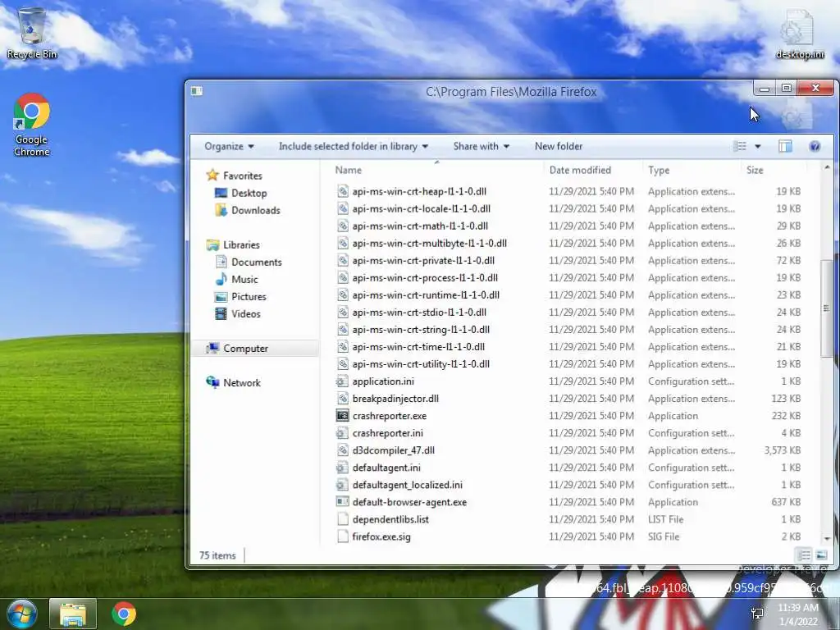
Task: Switch to details view via status bar icon
Action: [804, 555]
